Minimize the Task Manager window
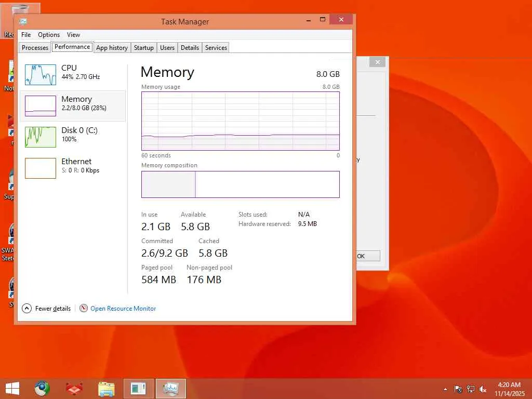 [309, 20]
